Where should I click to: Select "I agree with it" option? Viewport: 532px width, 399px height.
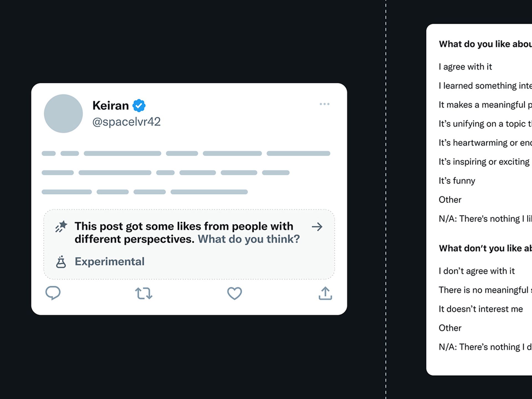click(x=465, y=67)
